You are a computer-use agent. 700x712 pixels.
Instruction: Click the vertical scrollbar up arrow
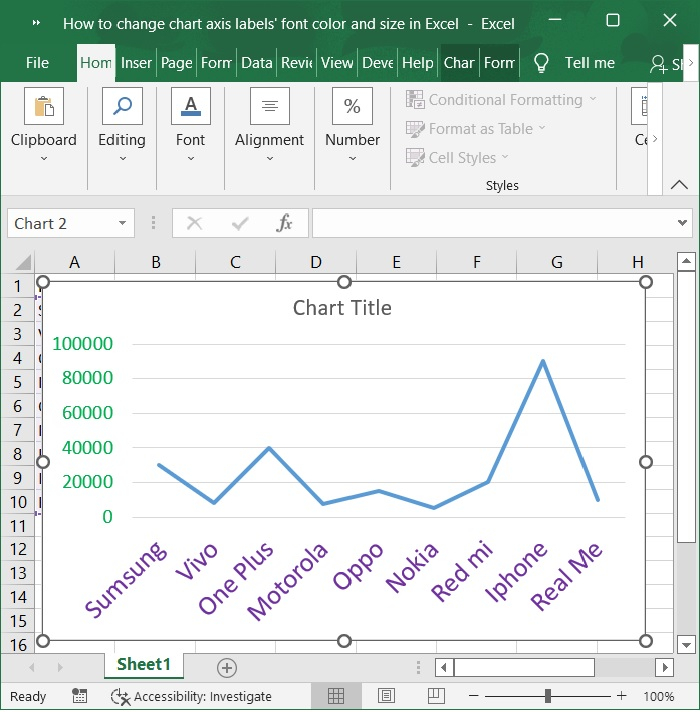[x=686, y=261]
